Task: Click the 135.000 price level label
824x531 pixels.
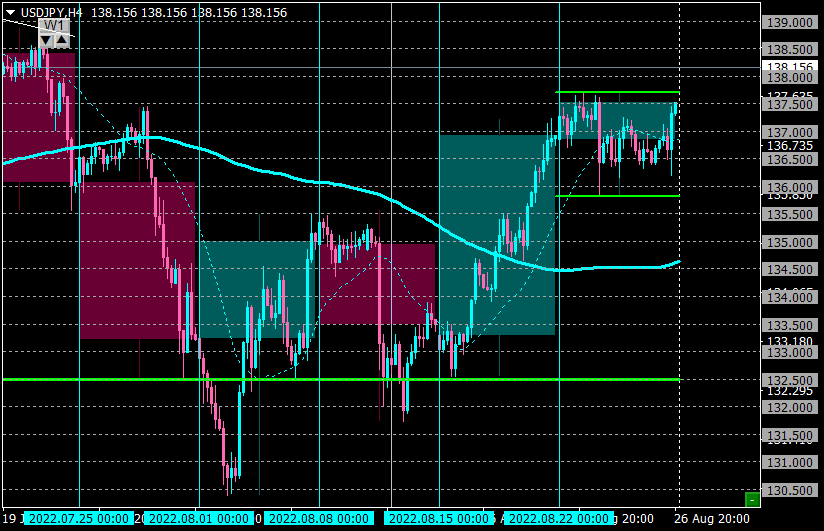Action: click(x=790, y=242)
